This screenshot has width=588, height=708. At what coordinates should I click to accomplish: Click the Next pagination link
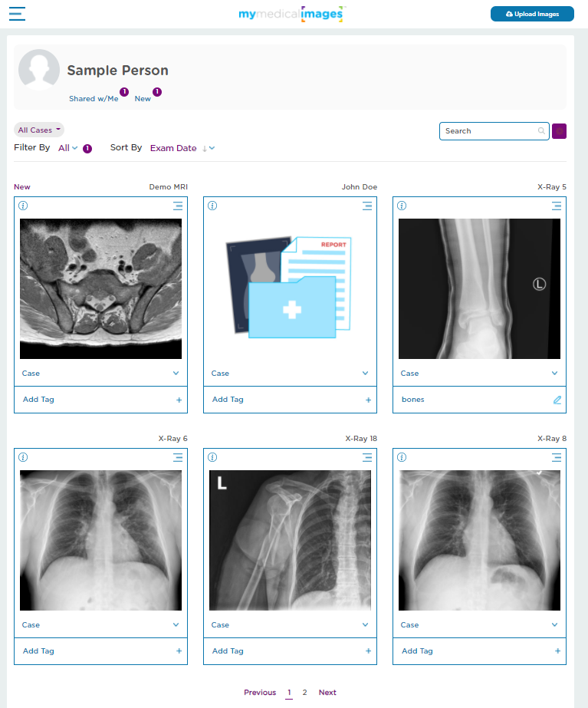click(327, 692)
